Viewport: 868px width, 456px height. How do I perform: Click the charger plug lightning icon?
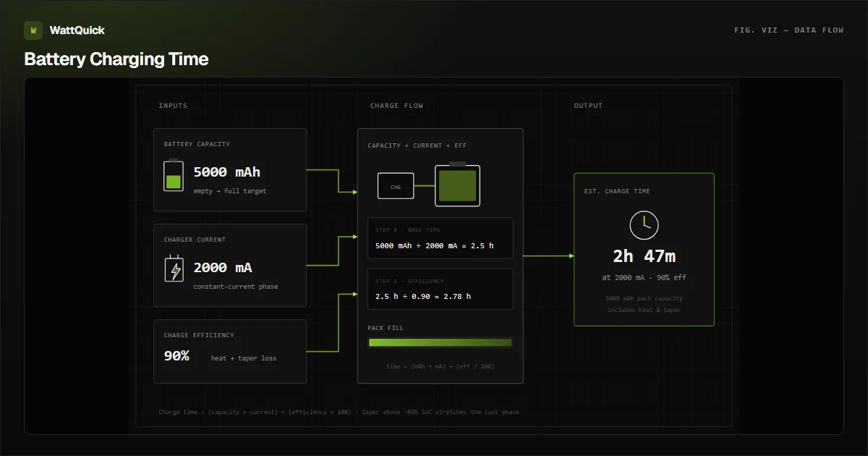pyautogui.click(x=174, y=270)
